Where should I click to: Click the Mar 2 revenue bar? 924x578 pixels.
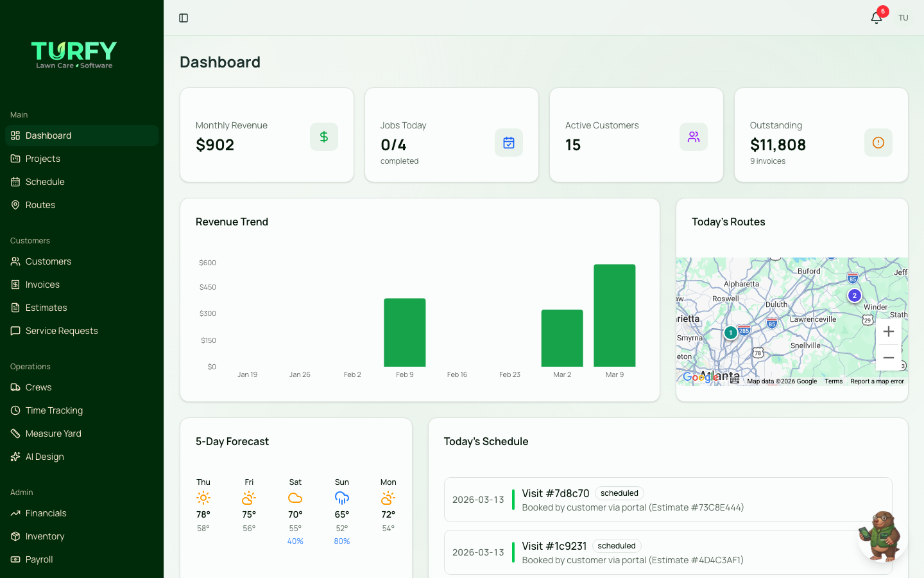562,338
